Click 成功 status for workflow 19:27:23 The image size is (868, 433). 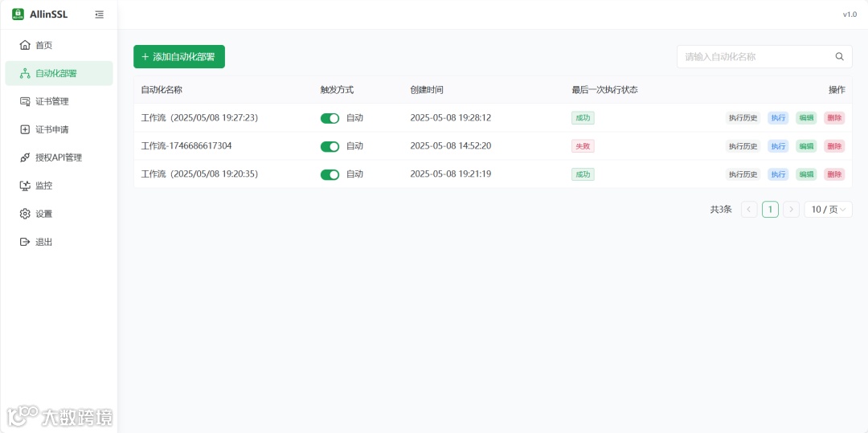pyautogui.click(x=583, y=118)
